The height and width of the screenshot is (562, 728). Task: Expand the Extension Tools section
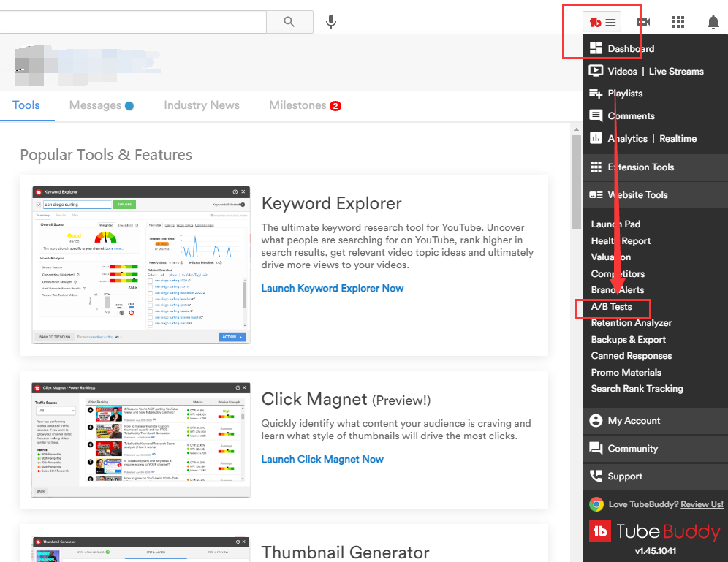(640, 167)
